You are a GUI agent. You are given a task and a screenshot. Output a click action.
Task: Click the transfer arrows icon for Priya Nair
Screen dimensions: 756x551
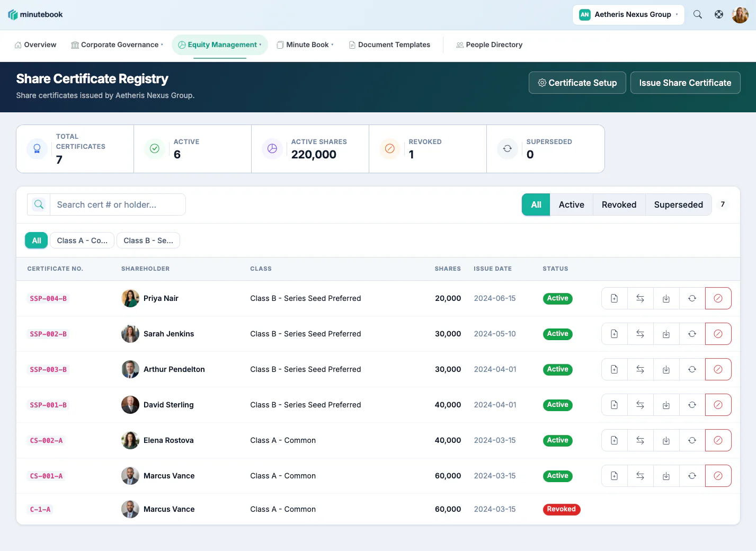[640, 298]
